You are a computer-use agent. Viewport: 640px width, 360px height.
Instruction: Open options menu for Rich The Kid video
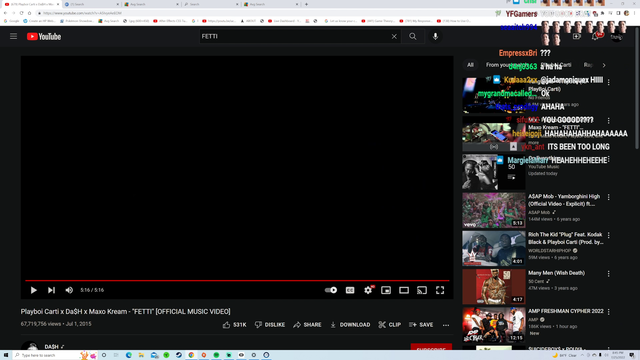609,236
